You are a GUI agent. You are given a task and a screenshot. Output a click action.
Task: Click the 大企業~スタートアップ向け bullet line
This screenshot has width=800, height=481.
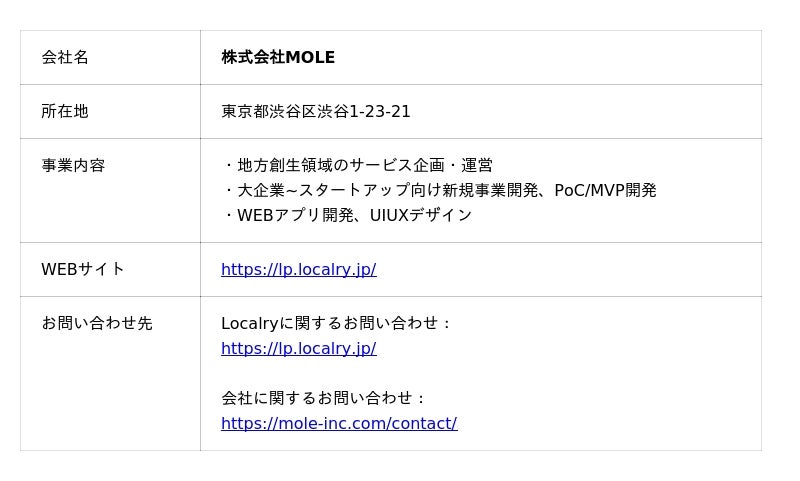pos(438,190)
